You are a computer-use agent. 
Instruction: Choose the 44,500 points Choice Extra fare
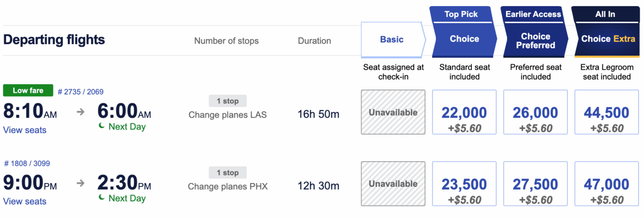(607, 112)
